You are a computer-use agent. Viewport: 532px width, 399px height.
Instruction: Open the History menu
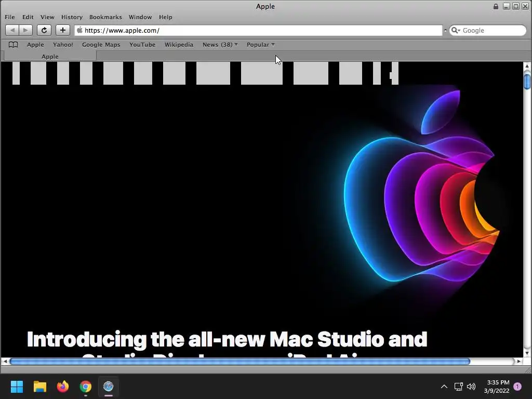point(72,17)
